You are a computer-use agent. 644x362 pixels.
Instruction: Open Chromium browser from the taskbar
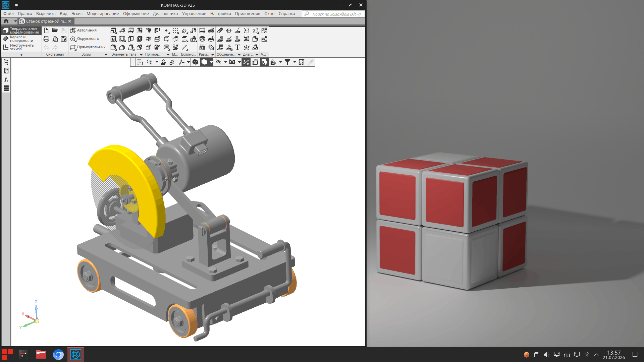(x=58, y=355)
